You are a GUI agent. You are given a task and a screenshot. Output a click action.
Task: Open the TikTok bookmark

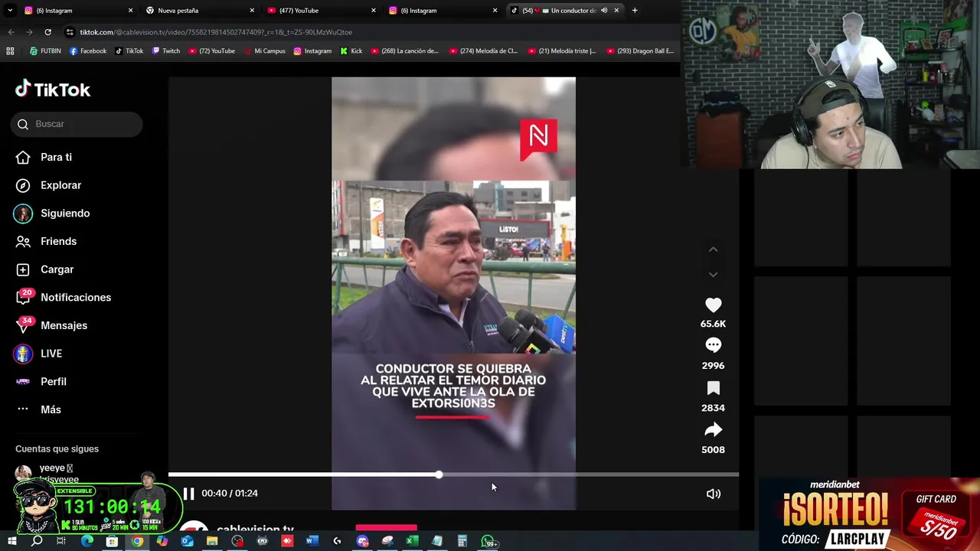pos(129,51)
